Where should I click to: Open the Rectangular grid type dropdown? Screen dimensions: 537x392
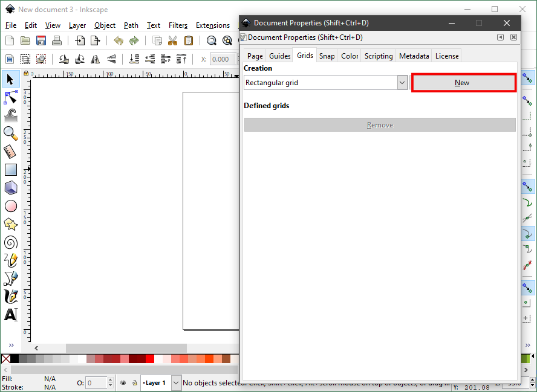click(x=402, y=83)
